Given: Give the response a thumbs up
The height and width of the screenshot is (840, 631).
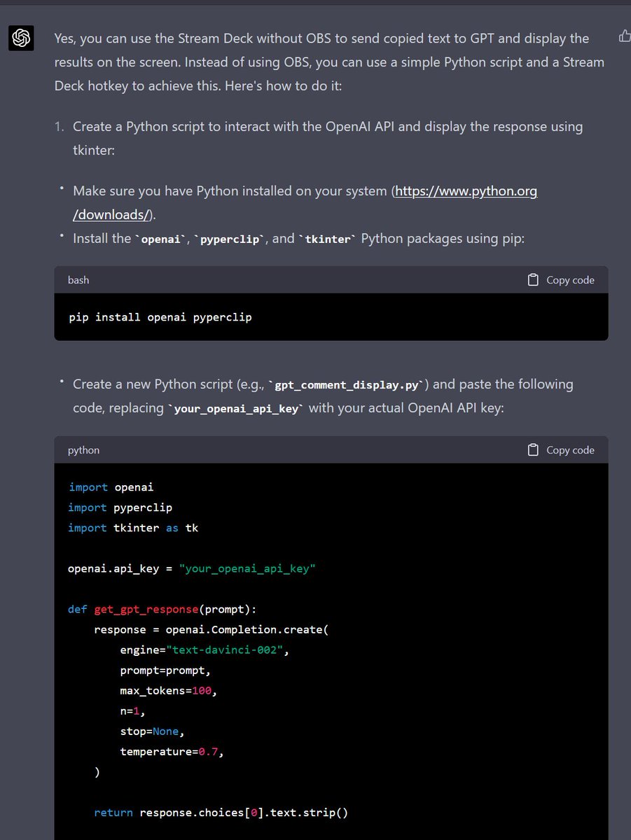Looking at the screenshot, I should [624, 36].
